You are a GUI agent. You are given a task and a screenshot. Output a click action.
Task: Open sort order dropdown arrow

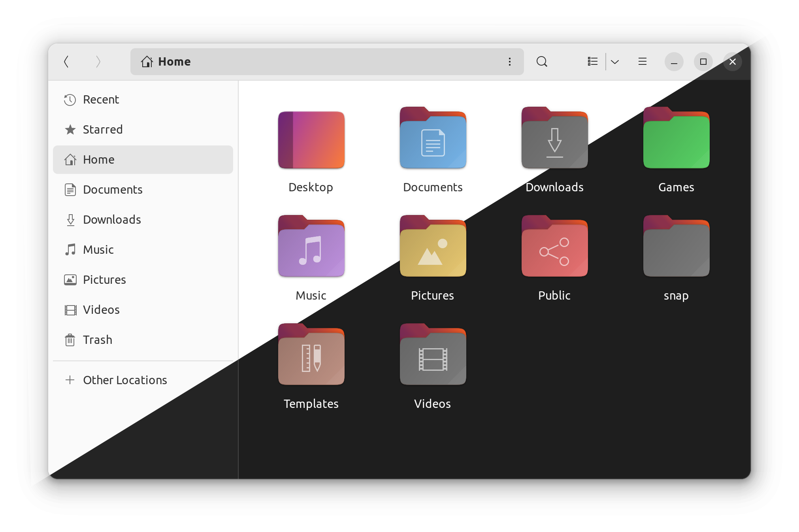(x=616, y=62)
